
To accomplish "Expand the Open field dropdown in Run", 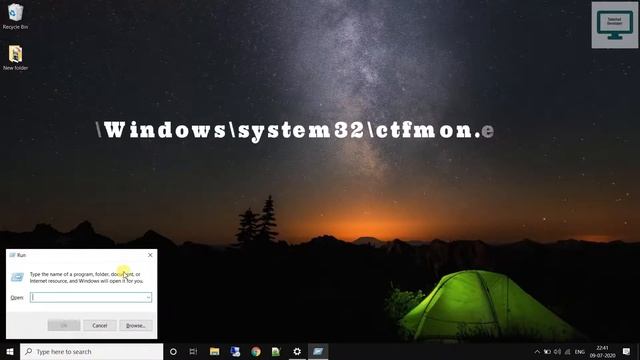I will [148, 298].
